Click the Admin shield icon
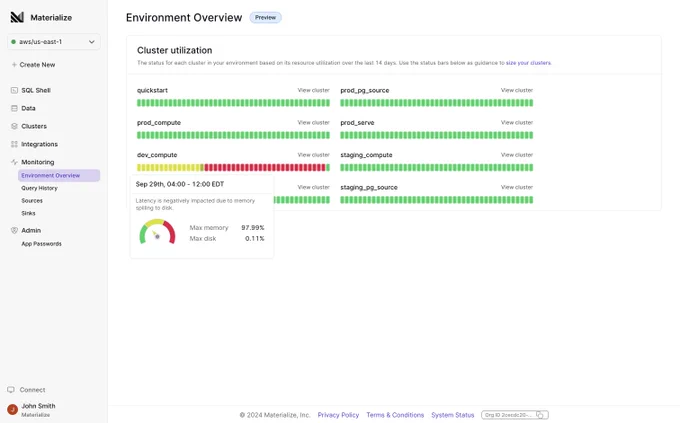The image size is (680, 423). tap(14, 230)
